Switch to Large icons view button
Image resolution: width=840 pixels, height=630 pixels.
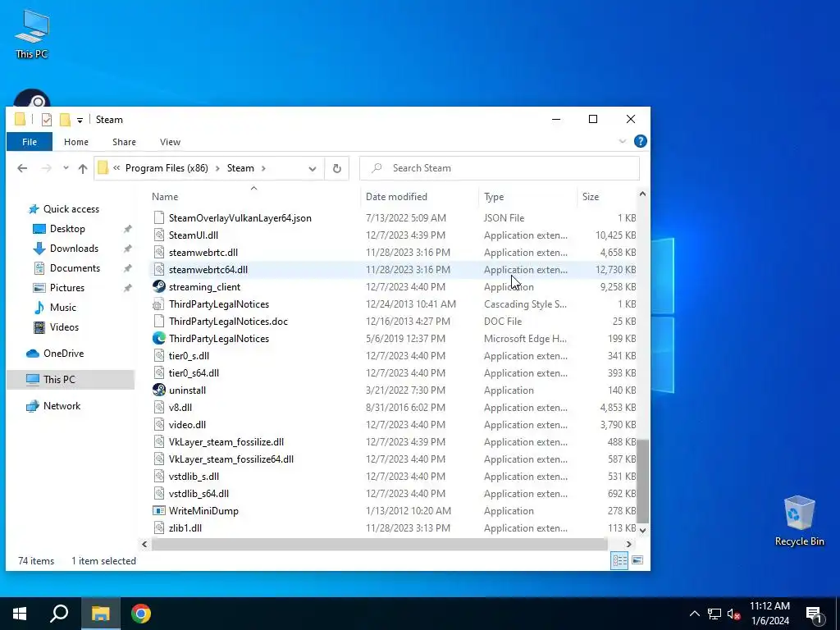pos(637,560)
